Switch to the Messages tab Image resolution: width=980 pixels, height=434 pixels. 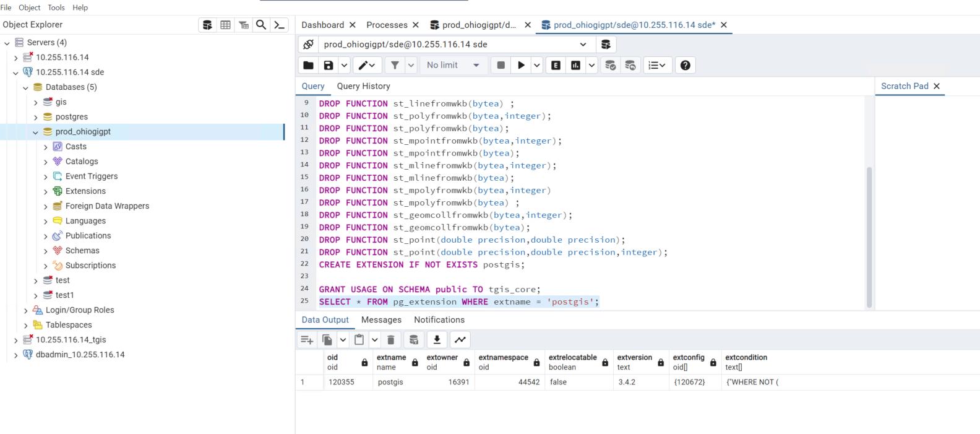[381, 319]
